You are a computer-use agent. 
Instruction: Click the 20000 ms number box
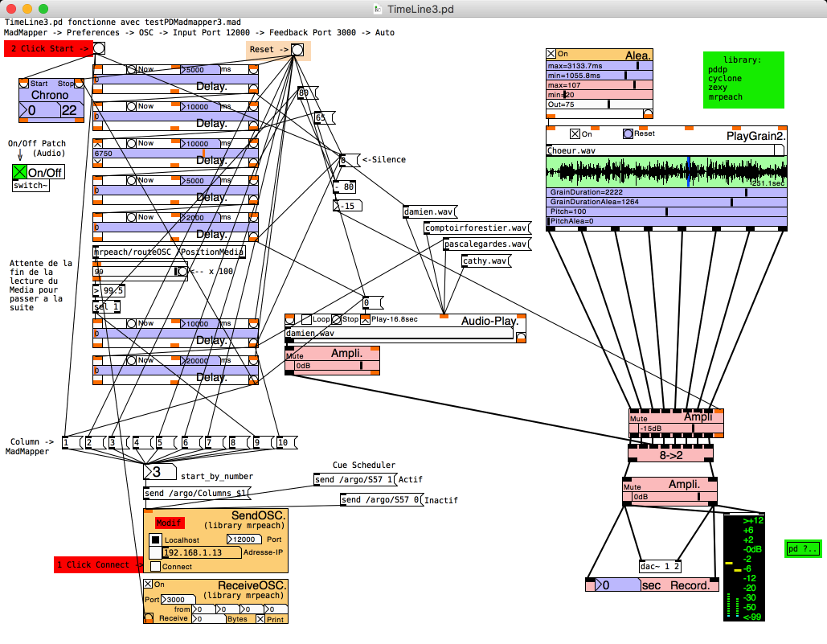coord(200,361)
